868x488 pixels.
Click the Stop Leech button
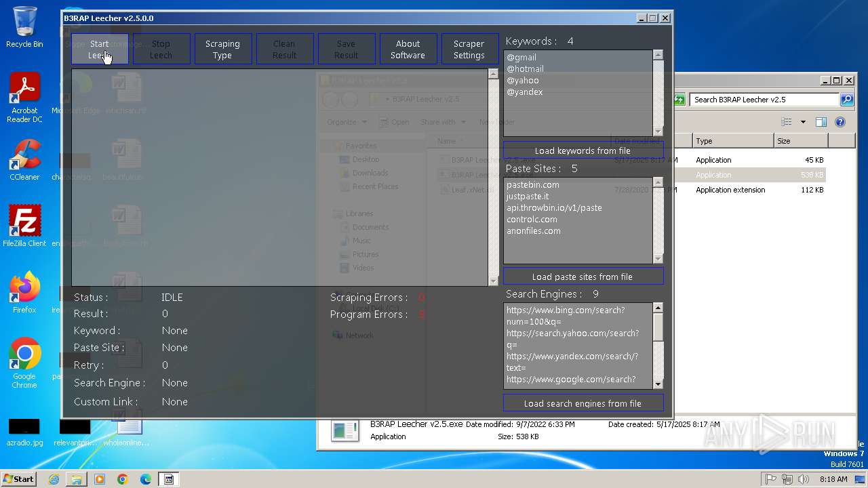(x=161, y=49)
